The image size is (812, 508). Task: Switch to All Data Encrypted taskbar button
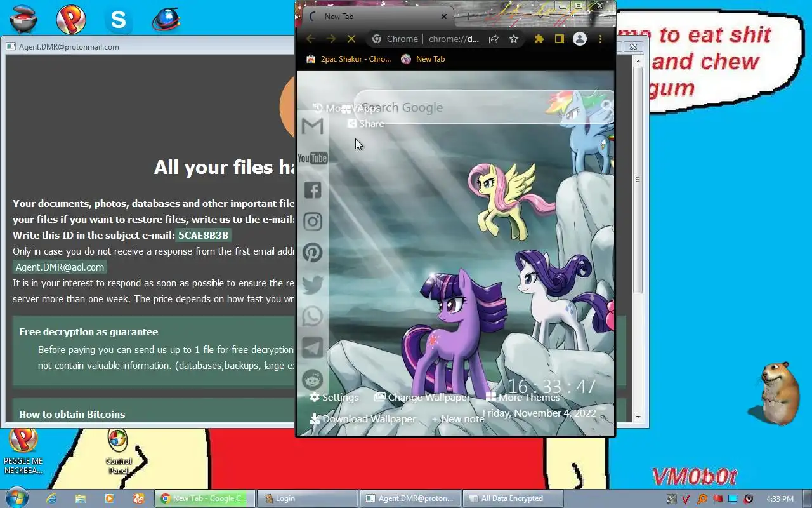[513, 498]
